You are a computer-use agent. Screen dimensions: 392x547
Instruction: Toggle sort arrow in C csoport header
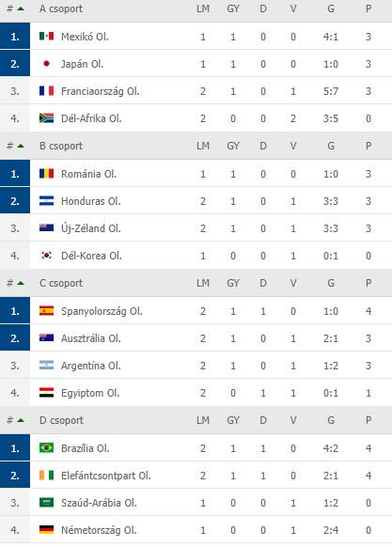click(21, 283)
